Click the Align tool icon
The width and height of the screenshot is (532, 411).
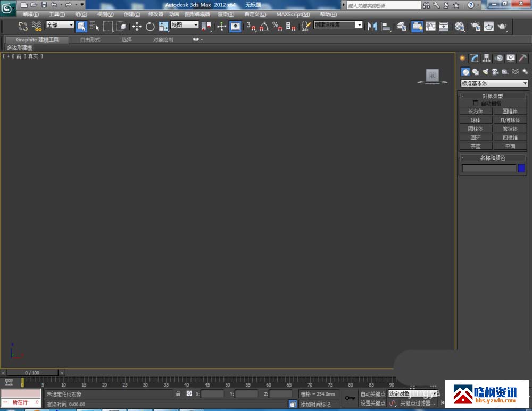pos(385,26)
